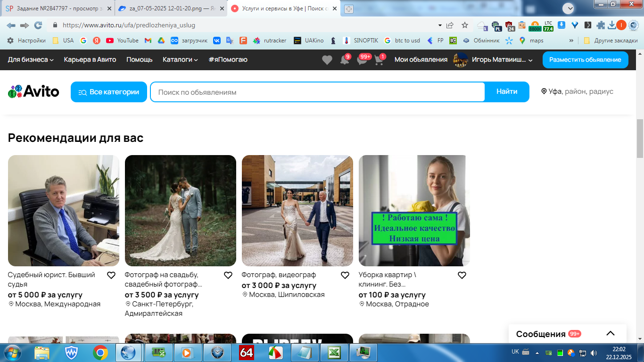Open the Chrome extensions puzzle icon
Image resolution: width=644 pixels, height=362 pixels.
click(601, 25)
